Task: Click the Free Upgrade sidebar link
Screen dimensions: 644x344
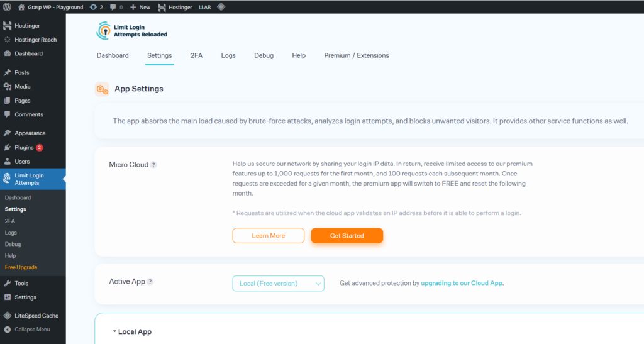Action: coord(21,267)
